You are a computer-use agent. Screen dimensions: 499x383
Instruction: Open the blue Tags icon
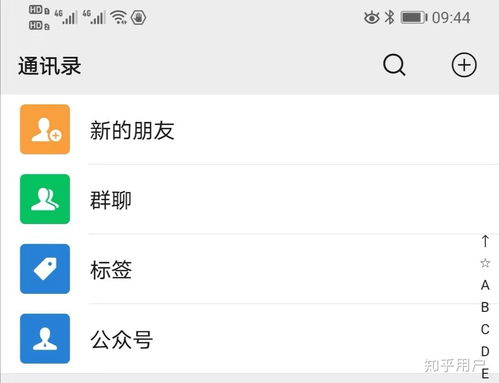45,269
